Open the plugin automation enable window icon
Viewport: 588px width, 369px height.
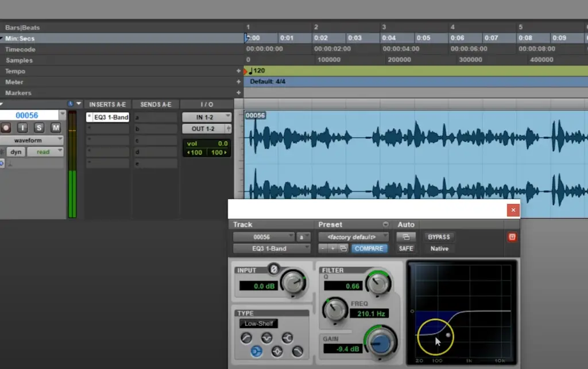click(406, 237)
